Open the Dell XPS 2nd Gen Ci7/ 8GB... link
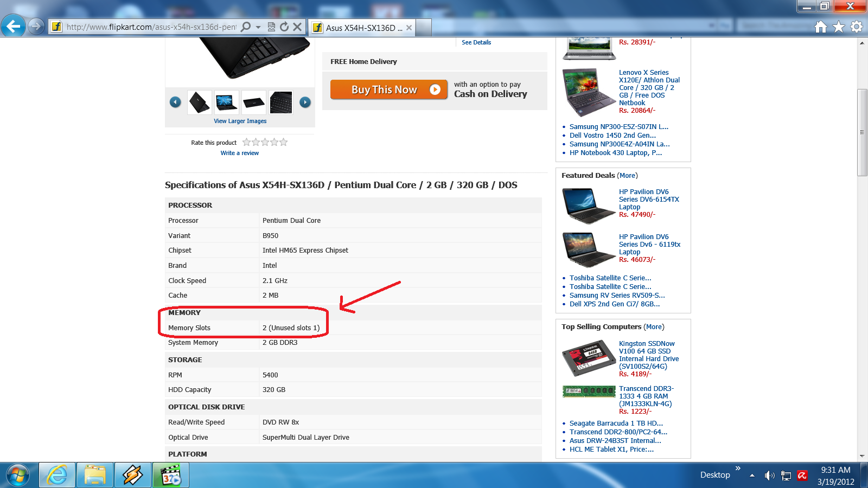The height and width of the screenshot is (488, 868). [615, 304]
